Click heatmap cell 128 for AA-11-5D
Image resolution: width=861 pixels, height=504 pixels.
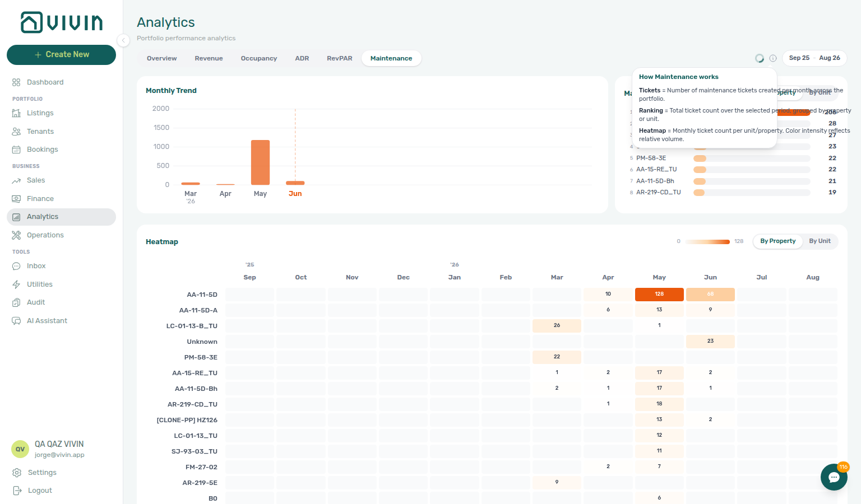click(659, 295)
